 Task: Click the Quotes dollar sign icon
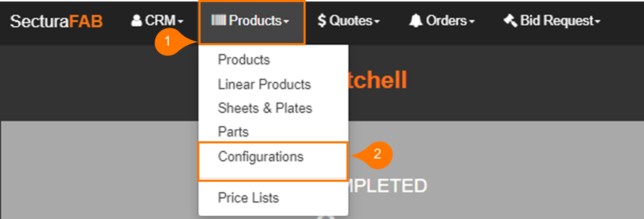(x=322, y=21)
